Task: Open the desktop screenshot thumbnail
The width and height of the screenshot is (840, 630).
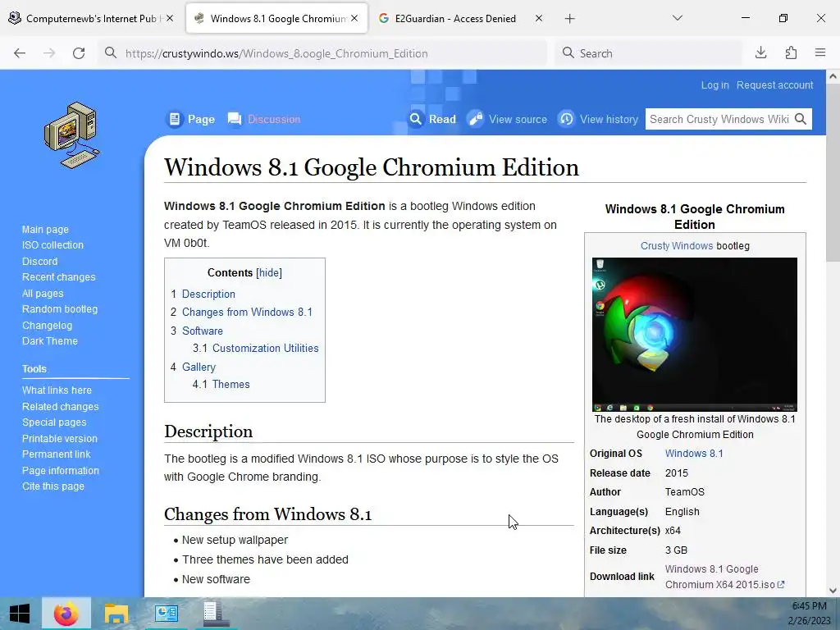Action: tap(694, 335)
